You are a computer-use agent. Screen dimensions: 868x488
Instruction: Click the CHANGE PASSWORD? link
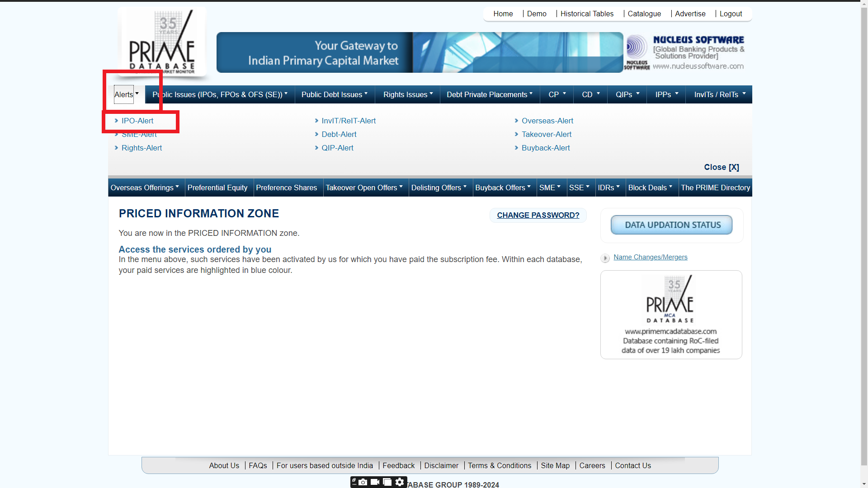pyautogui.click(x=538, y=215)
